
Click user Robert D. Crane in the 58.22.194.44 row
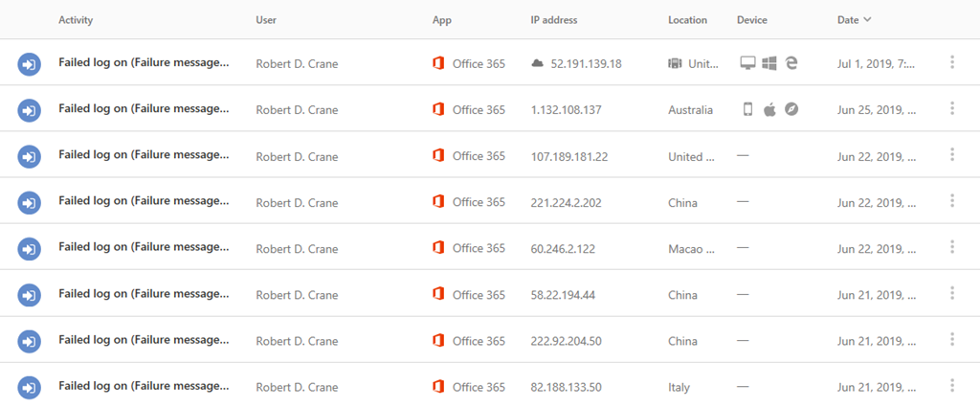[x=297, y=294]
